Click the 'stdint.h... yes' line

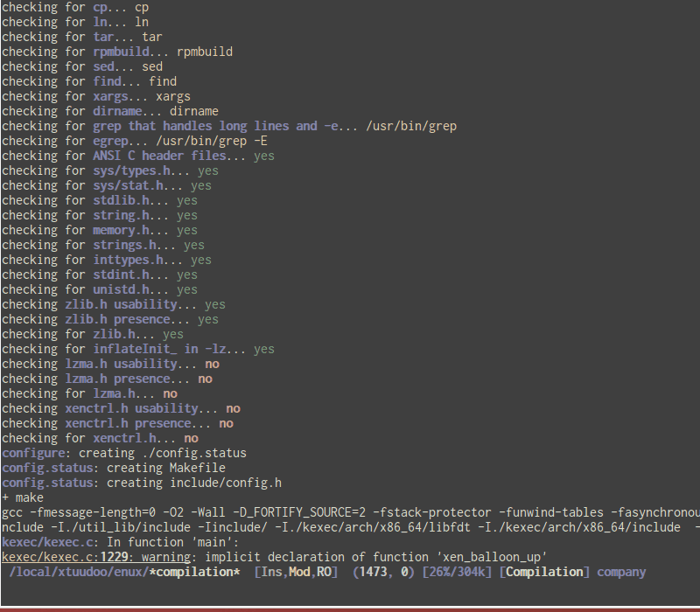click(x=100, y=275)
